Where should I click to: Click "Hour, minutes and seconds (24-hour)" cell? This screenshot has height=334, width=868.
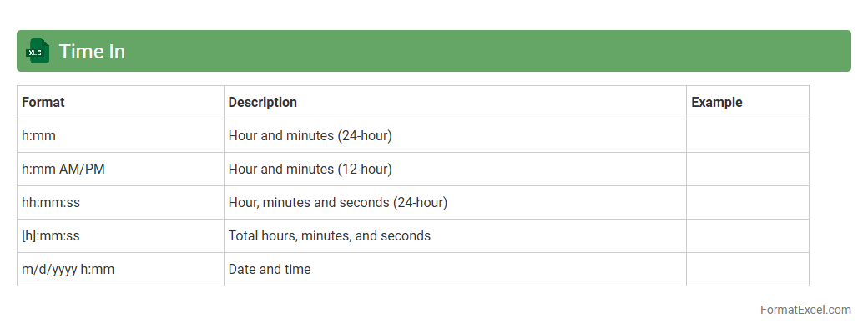[338, 203]
